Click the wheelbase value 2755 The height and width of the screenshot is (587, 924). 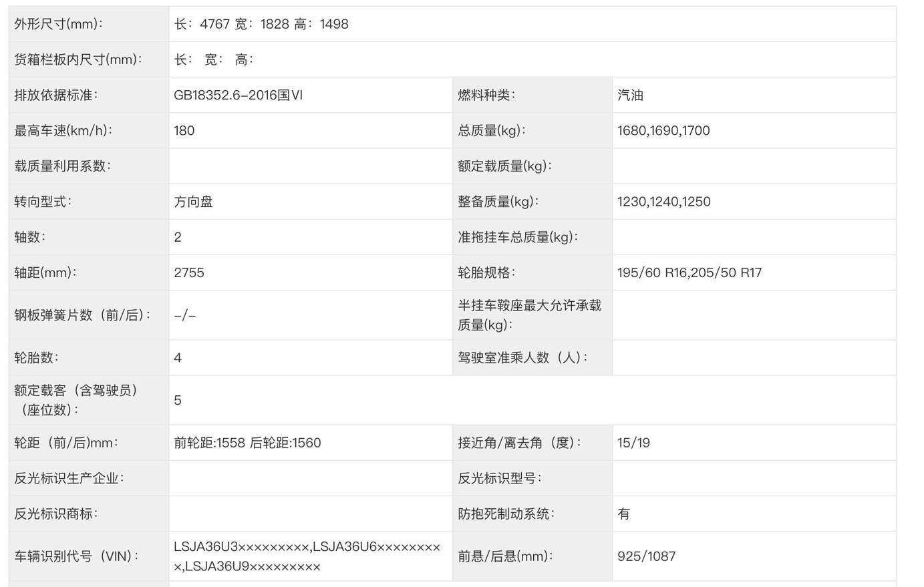click(x=189, y=272)
